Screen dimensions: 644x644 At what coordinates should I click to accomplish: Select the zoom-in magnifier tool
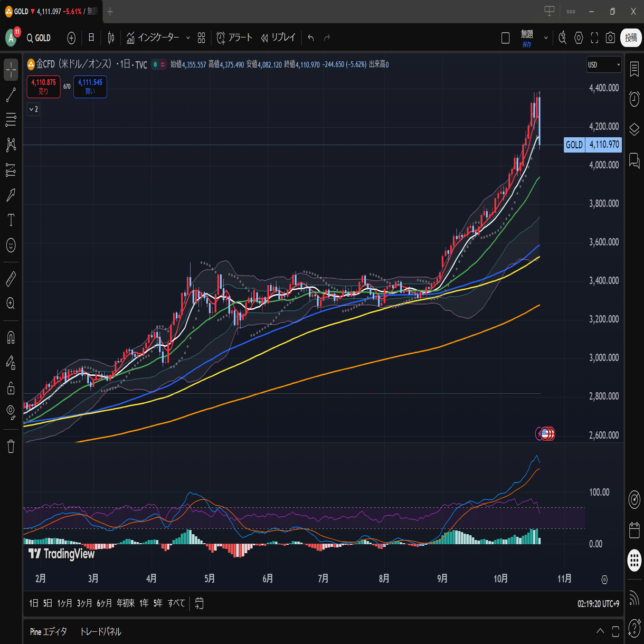pyautogui.click(x=11, y=304)
